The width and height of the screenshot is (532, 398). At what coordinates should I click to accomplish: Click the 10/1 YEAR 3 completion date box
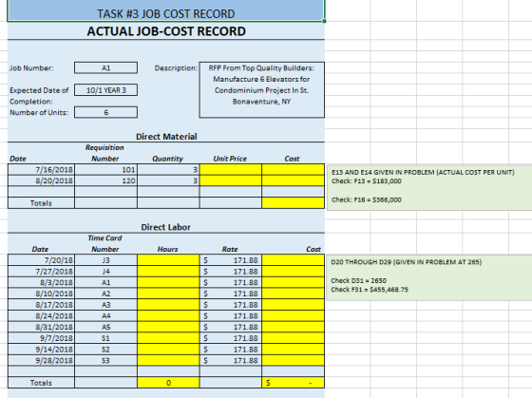coord(105,90)
